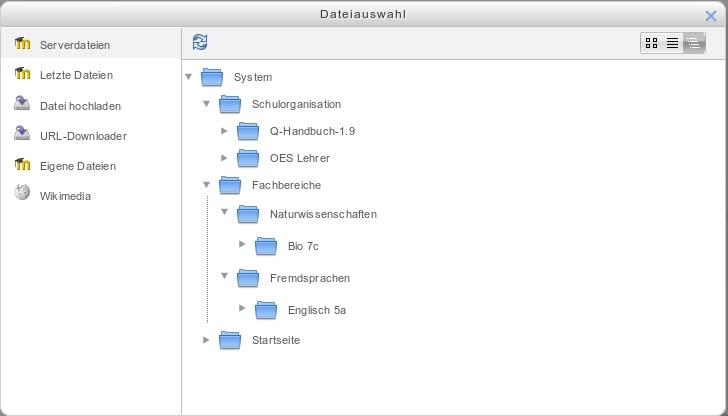Screen dimensions: 728x416
Task: Switch to icon grid view
Action: pyautogui.click(x=651, y=43)
